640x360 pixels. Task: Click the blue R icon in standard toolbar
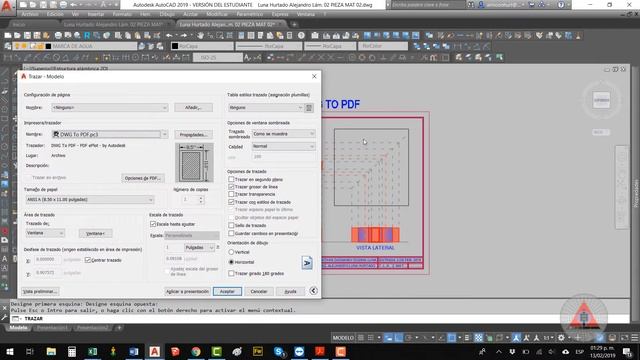click(x=87, y=36)
